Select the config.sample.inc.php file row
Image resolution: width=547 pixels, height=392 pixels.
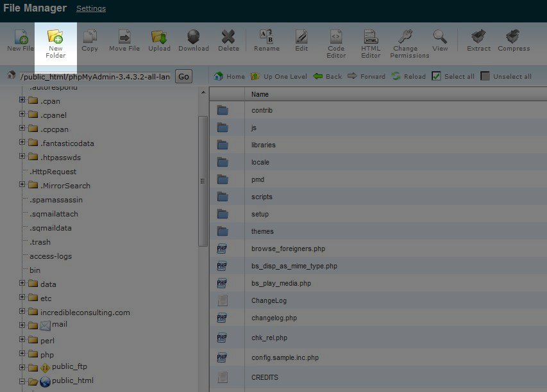(x=285, y=357)
